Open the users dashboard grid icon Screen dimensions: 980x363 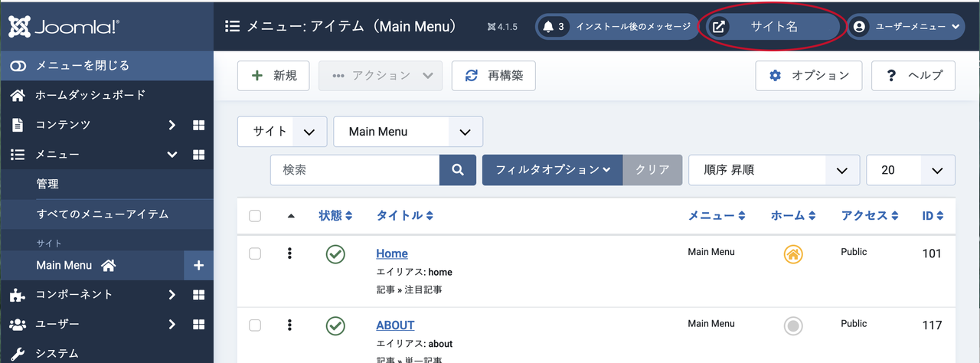198,324
